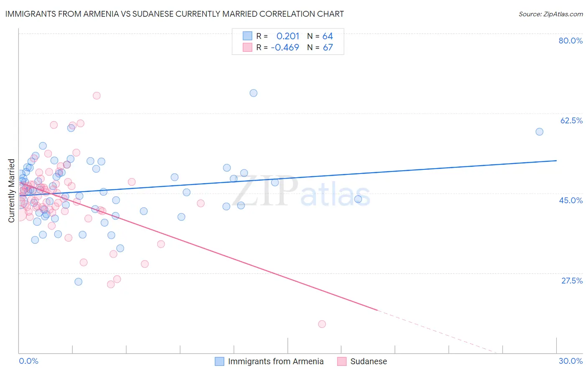Click the N = 64 sample count

pos(320,36)
